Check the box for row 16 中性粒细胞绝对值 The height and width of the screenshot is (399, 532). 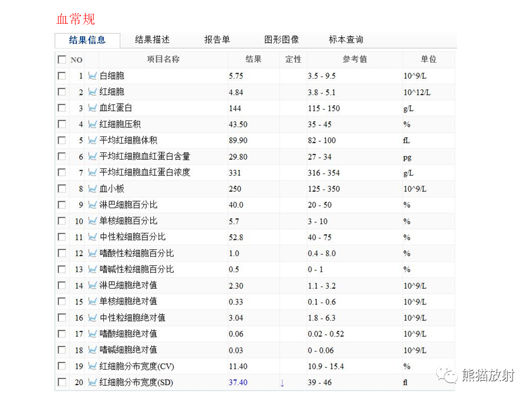click(62, 318)
